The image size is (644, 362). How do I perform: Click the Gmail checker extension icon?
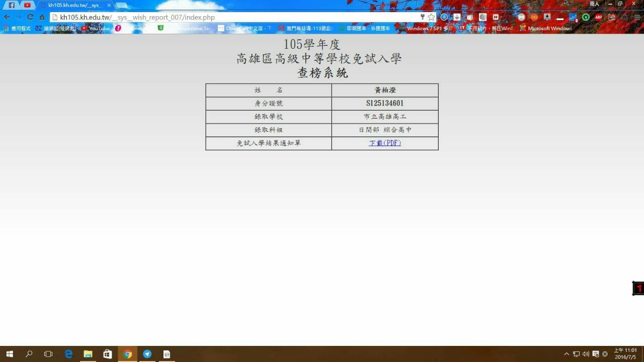pyautogui.click(x=521, y=17)
